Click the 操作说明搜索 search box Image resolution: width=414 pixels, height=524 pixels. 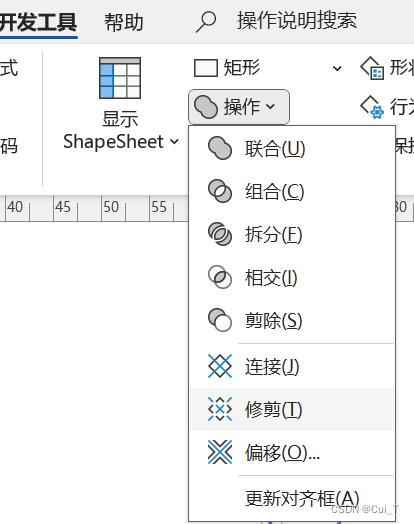pos(297,21)
